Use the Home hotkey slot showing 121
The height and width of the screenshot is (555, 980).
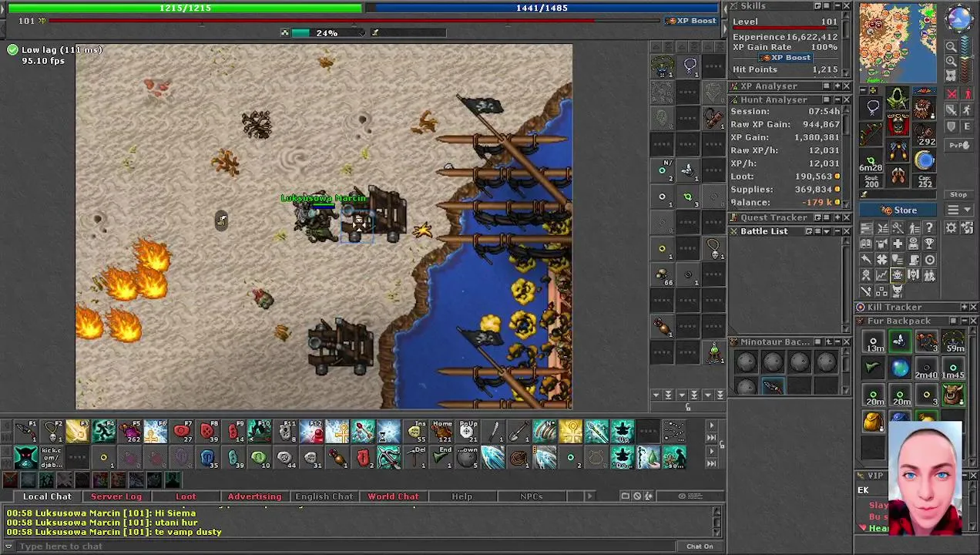[x=441, y=432]
